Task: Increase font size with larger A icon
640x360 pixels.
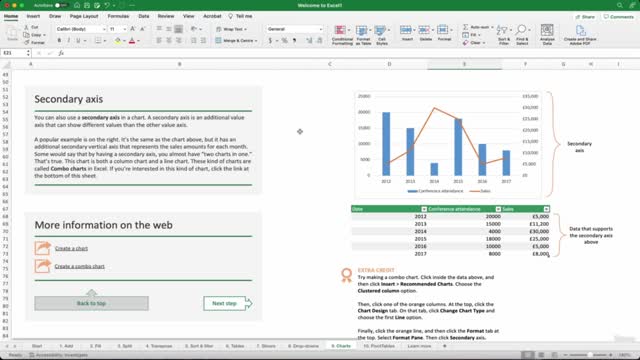Action: 133,29
